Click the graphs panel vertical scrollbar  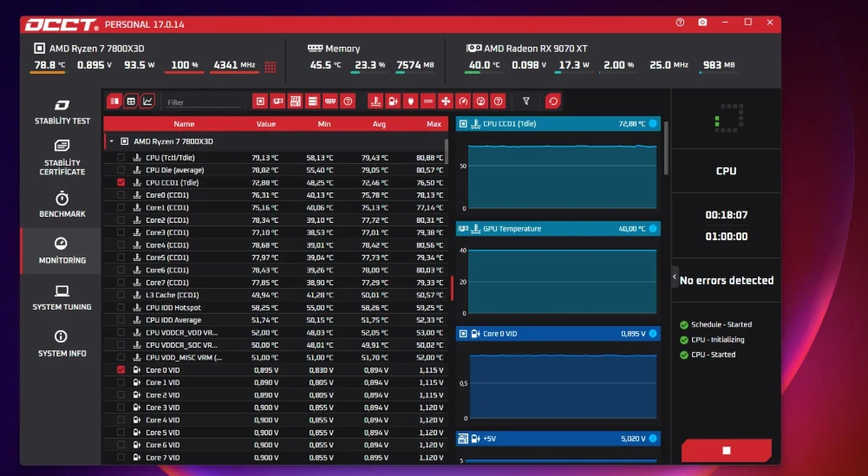(666, 148)
